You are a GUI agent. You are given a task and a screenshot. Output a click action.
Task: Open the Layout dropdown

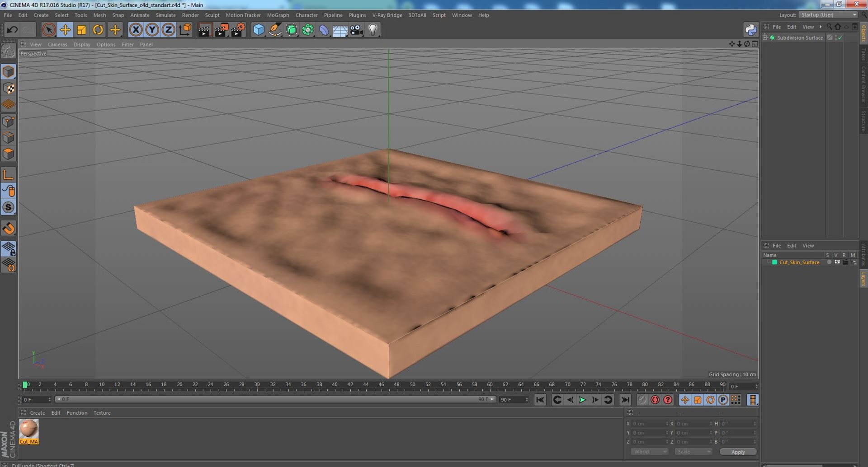829,15
